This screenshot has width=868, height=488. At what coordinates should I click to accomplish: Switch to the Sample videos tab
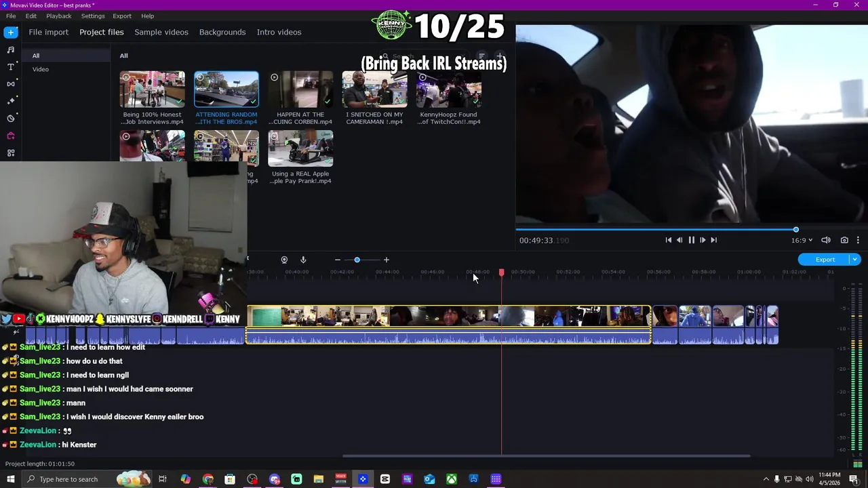pos(161,32)
